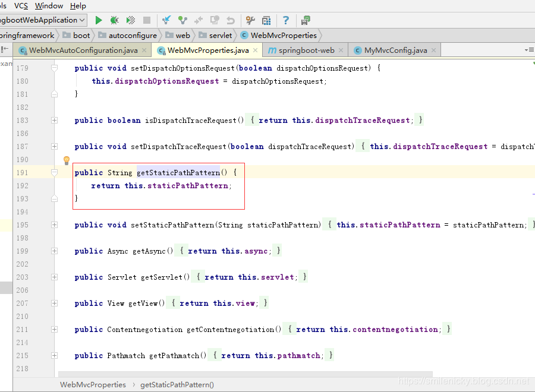This screenshot has width=535, height=392.
Task: Close the WebMvcProperties.java tab
Action: point(255,50)
